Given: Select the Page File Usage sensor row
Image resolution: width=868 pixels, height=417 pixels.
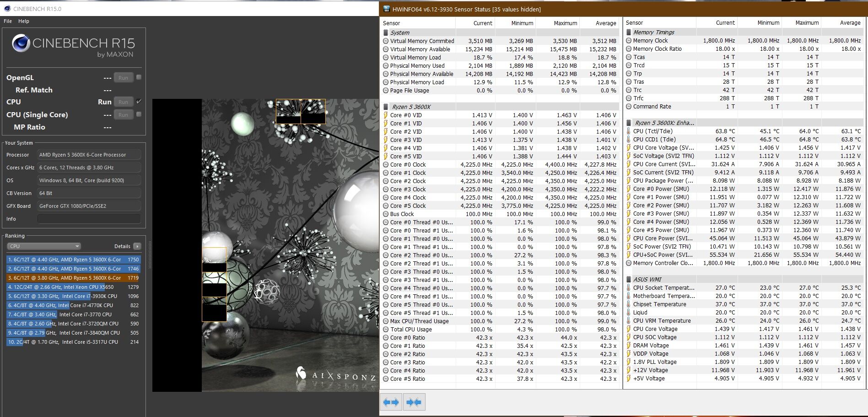Looking at the screenshot, I should click(x=500, y=91).
